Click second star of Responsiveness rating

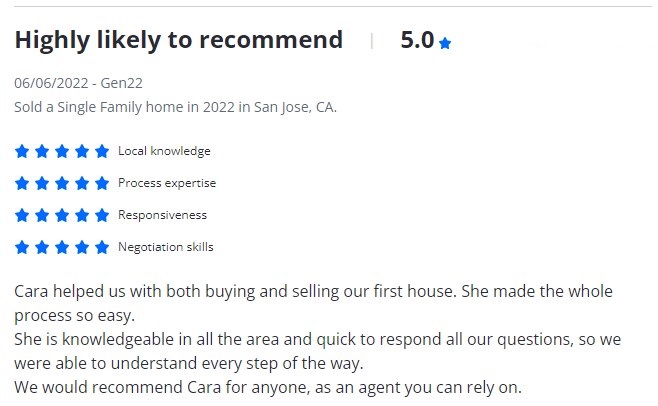tap(42, 215)
